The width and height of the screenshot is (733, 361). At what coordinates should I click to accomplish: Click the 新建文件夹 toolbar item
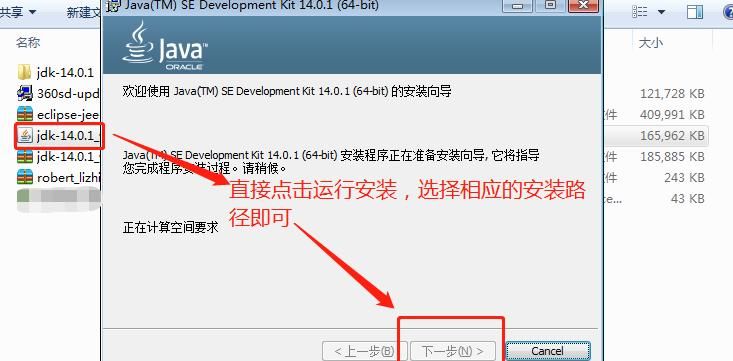pos(83,13)
